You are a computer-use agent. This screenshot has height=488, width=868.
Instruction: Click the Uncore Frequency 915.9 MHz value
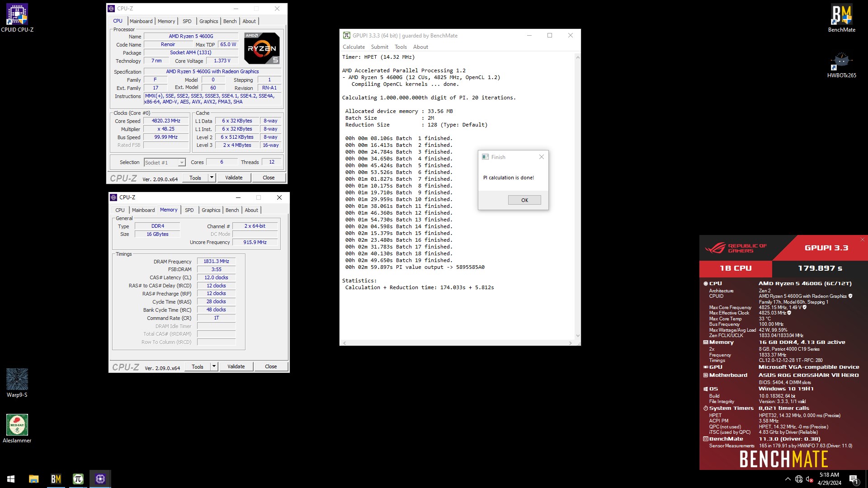point(255,242)
